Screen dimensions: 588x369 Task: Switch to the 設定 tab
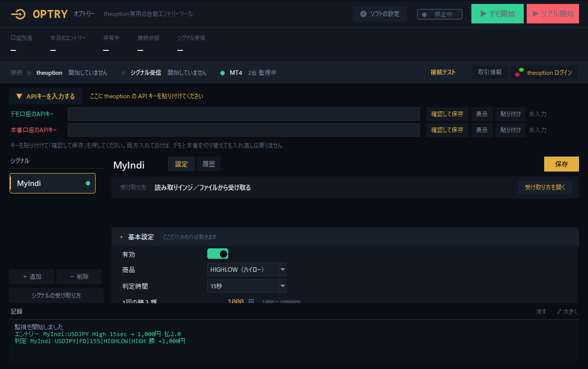coord(181,164)
